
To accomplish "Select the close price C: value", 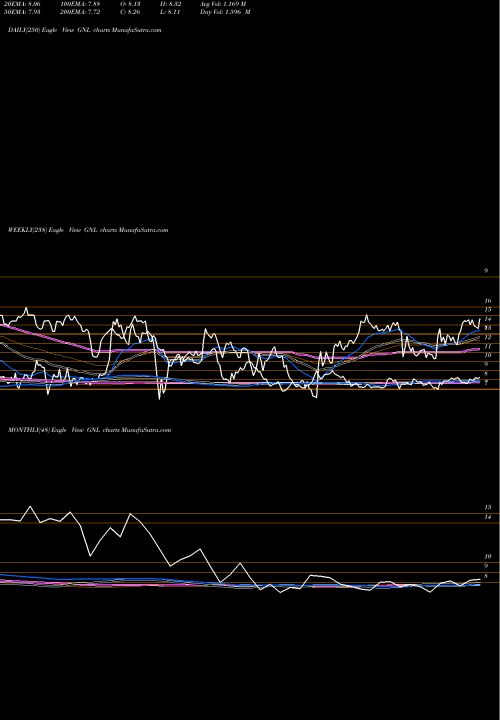I will (131, 12).
